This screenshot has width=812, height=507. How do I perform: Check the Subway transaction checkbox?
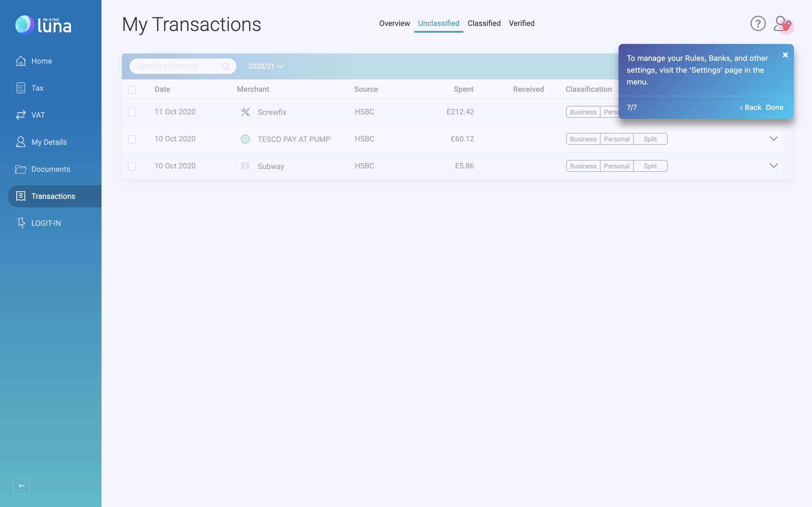click(x=132, y=166)
